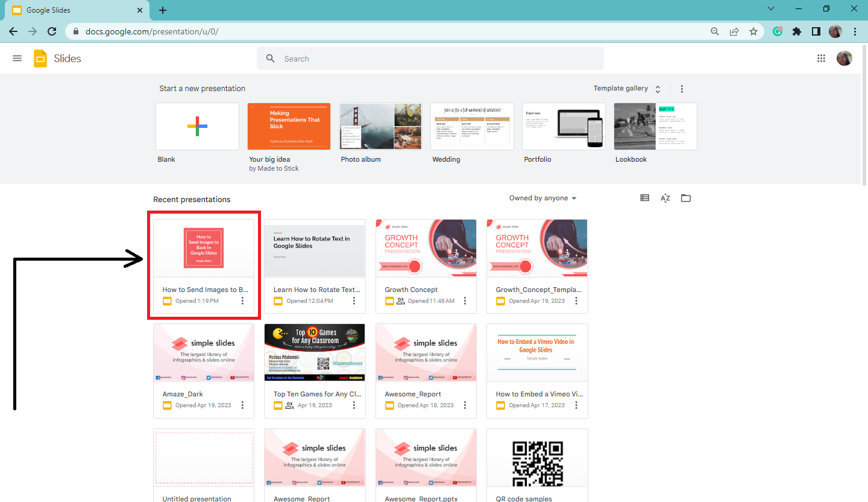The height and width of the screenshot is (502, 868).
Task: Open the main menu hamburger icon
Action: [x=17, y=58]
